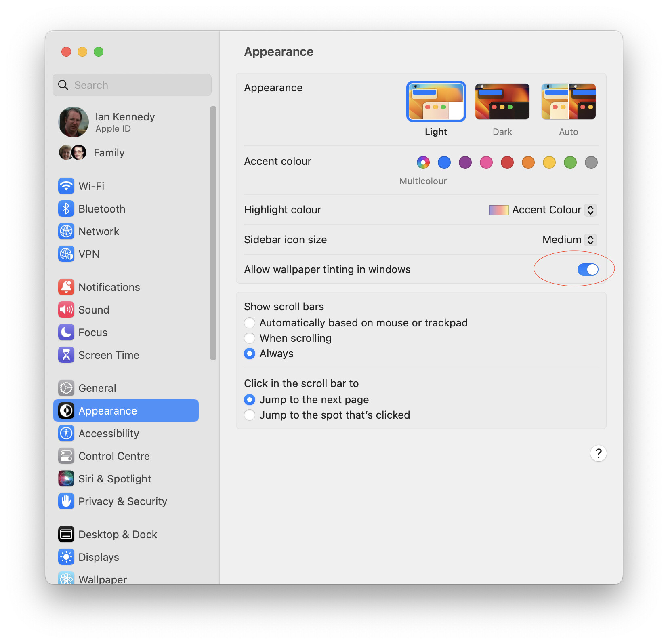Open Siri & Spotlight settings

point(115,478)
